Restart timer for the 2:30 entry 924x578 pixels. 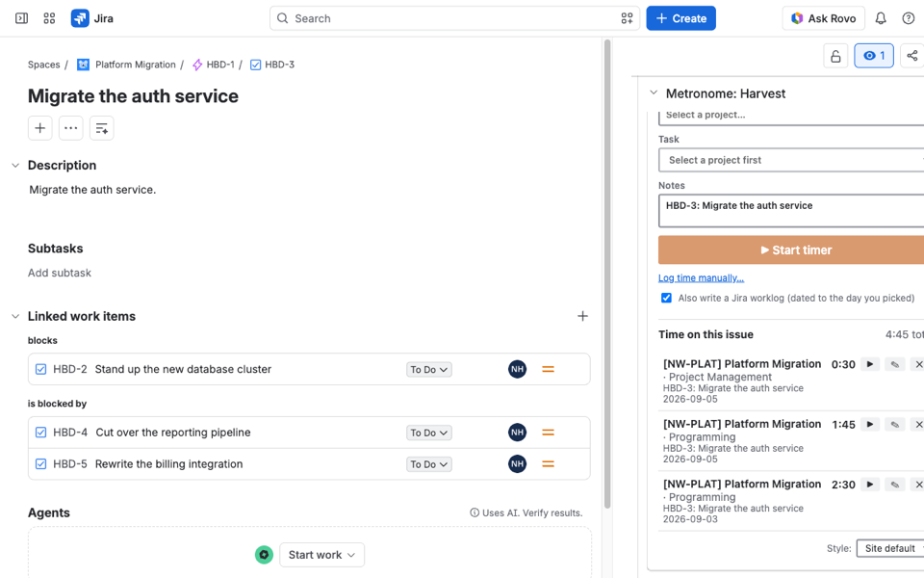coord(870,485)
